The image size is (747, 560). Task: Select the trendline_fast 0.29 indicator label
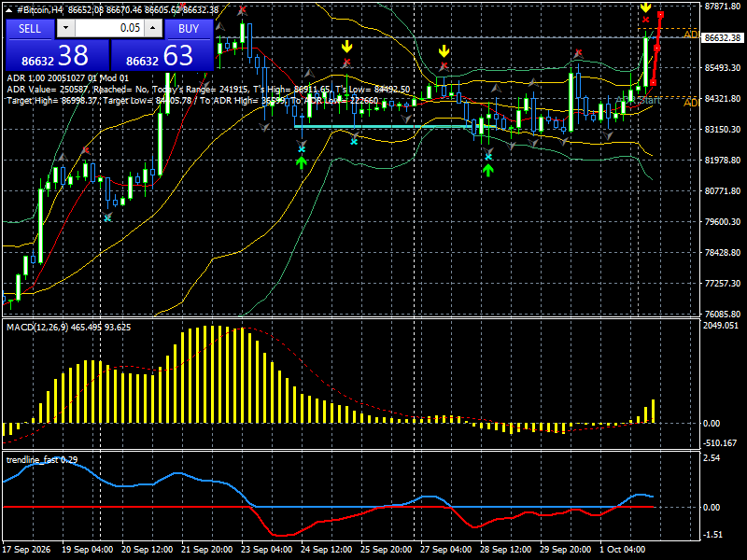coord(42,460)
